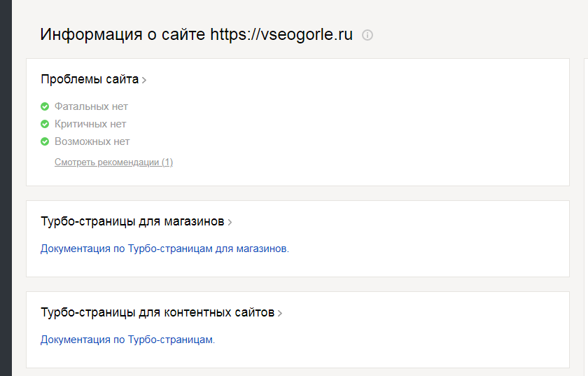The width and height of the screenshot is (588, 376).
Task: Open the Документация по Турбо-страницам link
Action: (127, 340)
